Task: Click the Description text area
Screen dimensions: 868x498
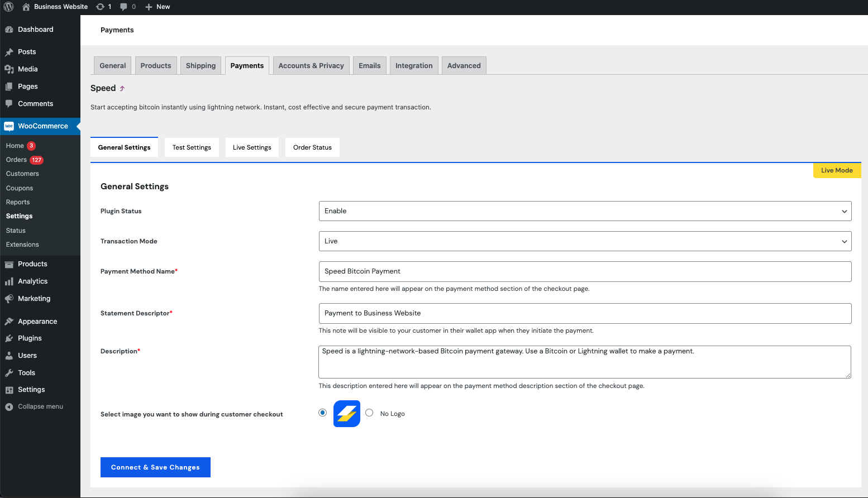Action: point(585,362)
